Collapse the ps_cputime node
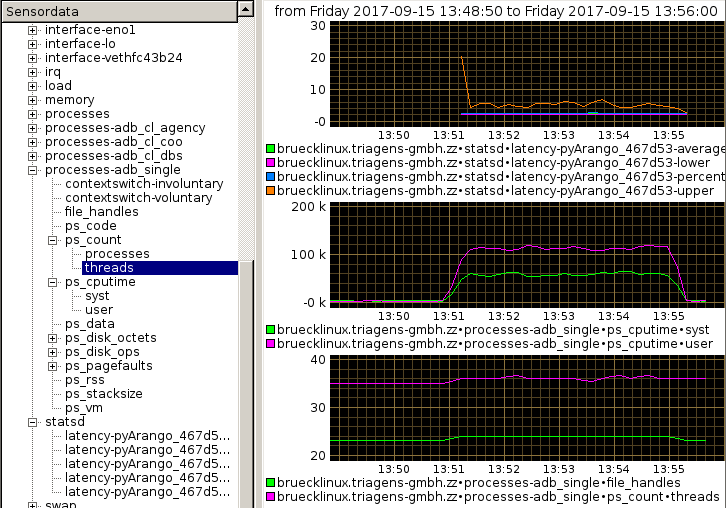This screenshot has height=508, width=726. coord(52,282)
